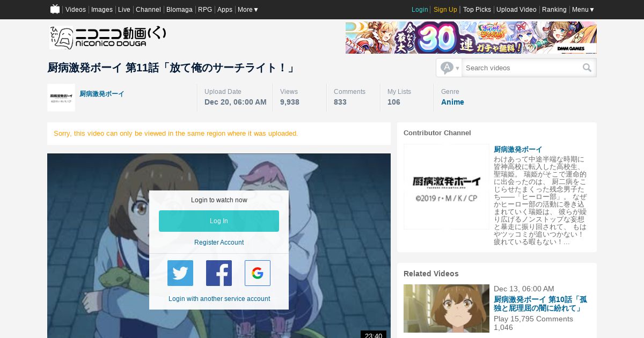Screen dimensions: 644x338
Task: Expand the Menu dropdown at top right
Action: click(x=583, y=10)
